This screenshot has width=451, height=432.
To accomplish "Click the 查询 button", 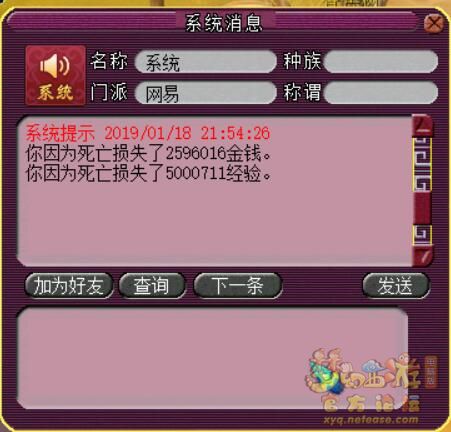I will (152, 286).
